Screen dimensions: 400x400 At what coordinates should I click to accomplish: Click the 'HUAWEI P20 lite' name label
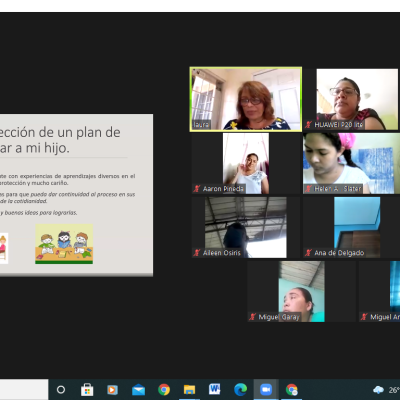(x=338, y=125)
